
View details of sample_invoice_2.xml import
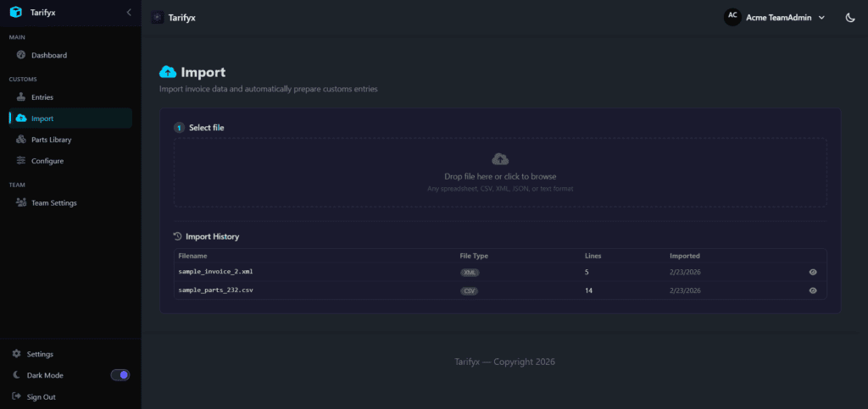tap(813, 273)
